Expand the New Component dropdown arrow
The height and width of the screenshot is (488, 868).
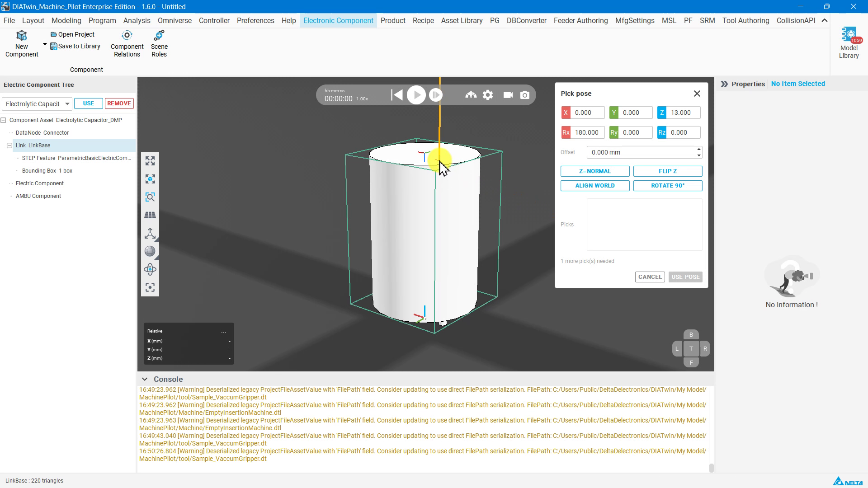click(45, 44)
